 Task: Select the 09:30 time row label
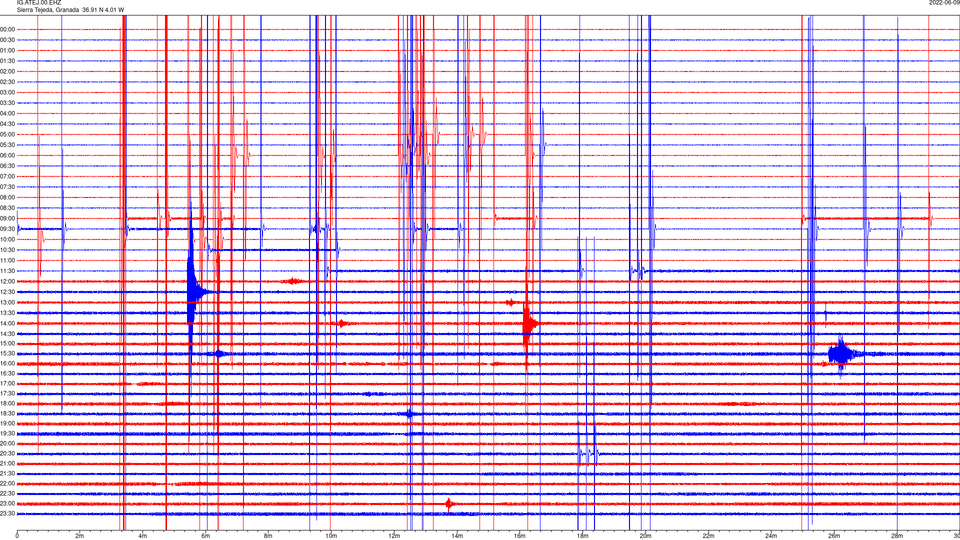coord(8,229)
